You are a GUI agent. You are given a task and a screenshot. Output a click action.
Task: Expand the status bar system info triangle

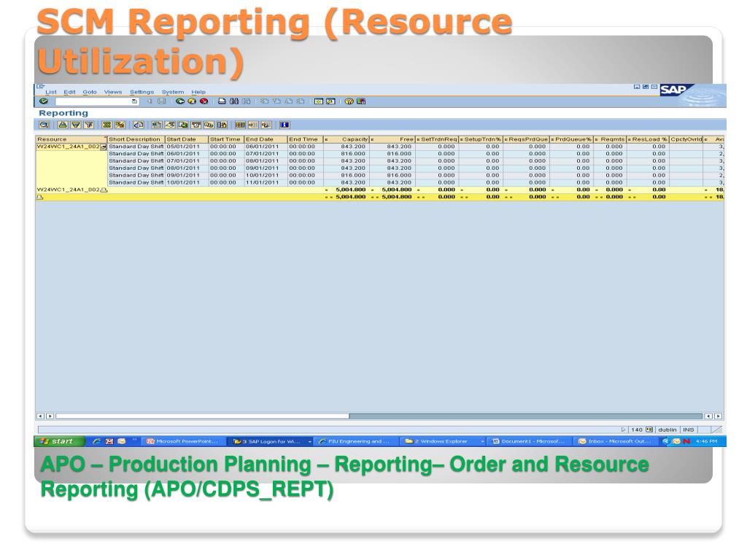pos(623,429)
